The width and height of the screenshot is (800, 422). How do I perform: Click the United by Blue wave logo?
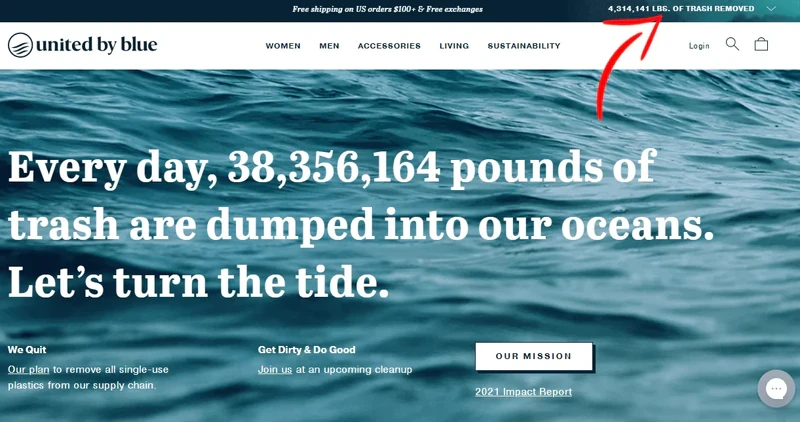pyautogui.click(x=20, y=45)
